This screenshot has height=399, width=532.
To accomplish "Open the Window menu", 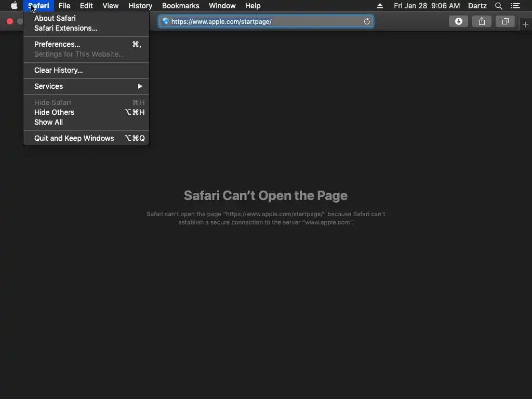I will [x=222, y=6].
